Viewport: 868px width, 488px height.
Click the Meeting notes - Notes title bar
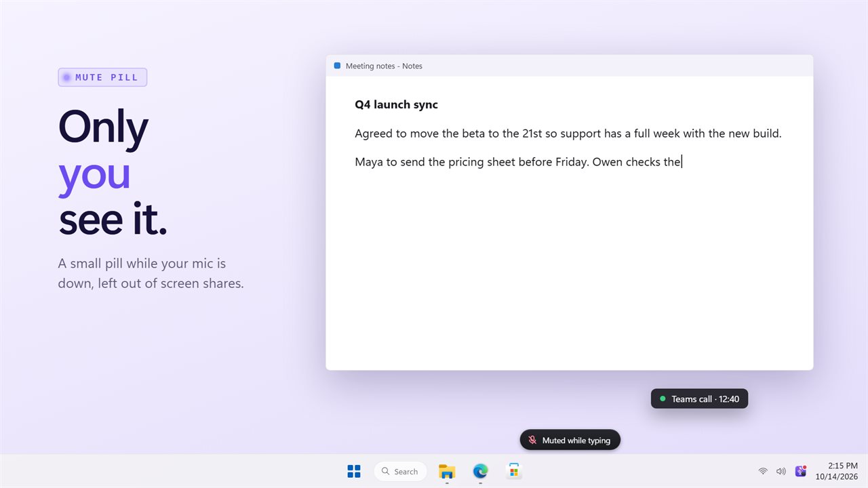pos(569,66)
